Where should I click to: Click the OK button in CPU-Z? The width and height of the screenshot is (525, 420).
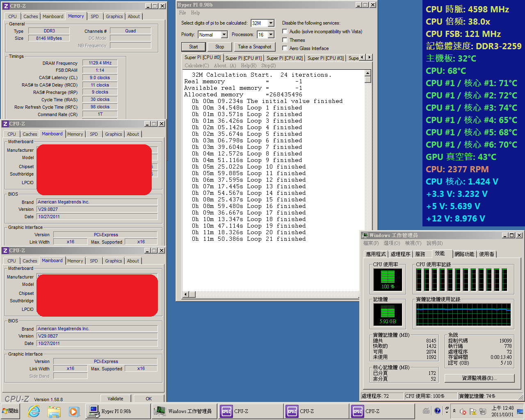point(148,399)
